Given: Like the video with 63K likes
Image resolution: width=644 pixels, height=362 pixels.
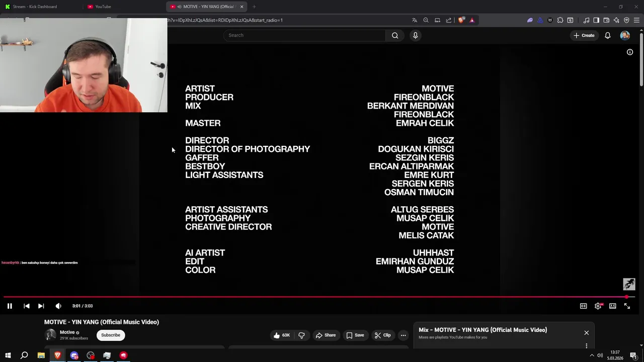Looking at the screenshot, I should pos(282,335).
